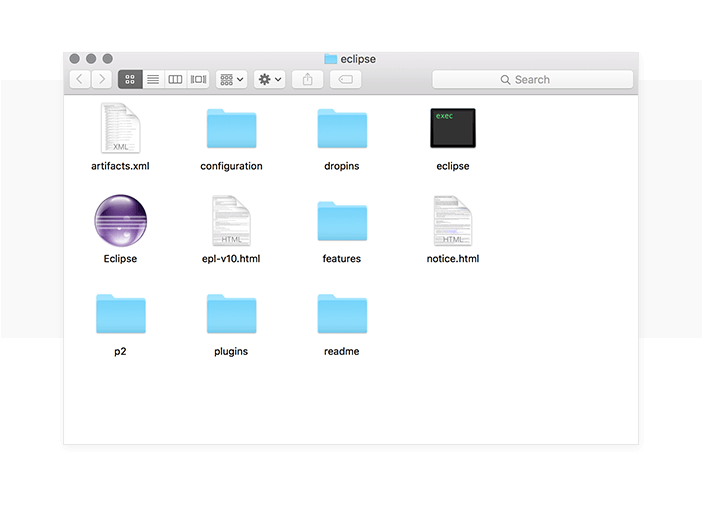Open the features folder icon

pos(342,221)
